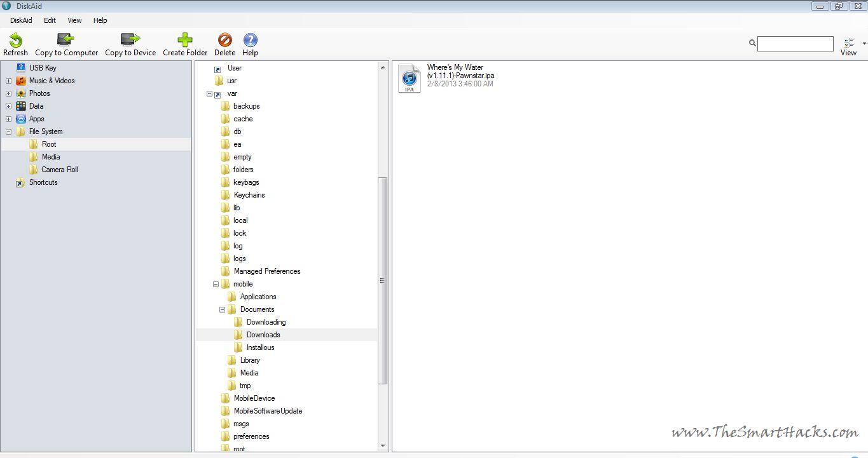Select the MobileDevice folder icon
This screenshot has width=868, height=458.
pos(225,398)
